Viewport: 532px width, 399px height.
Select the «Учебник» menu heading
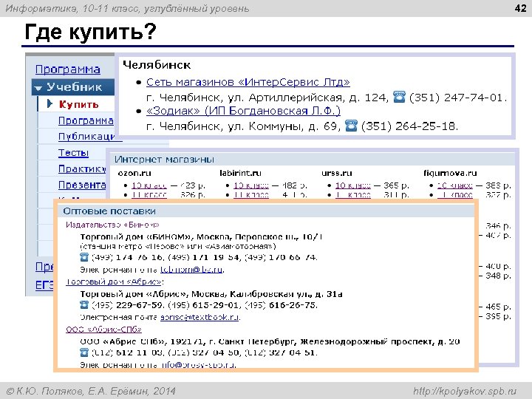tap(74, 87)
